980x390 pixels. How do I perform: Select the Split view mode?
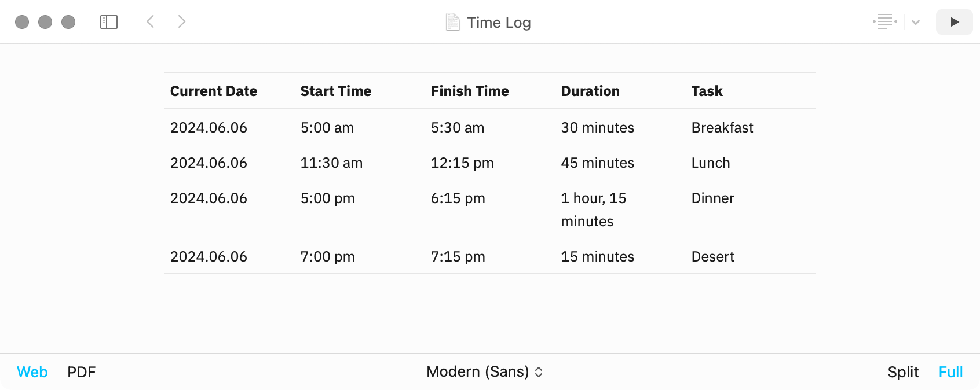click(903, 372)
